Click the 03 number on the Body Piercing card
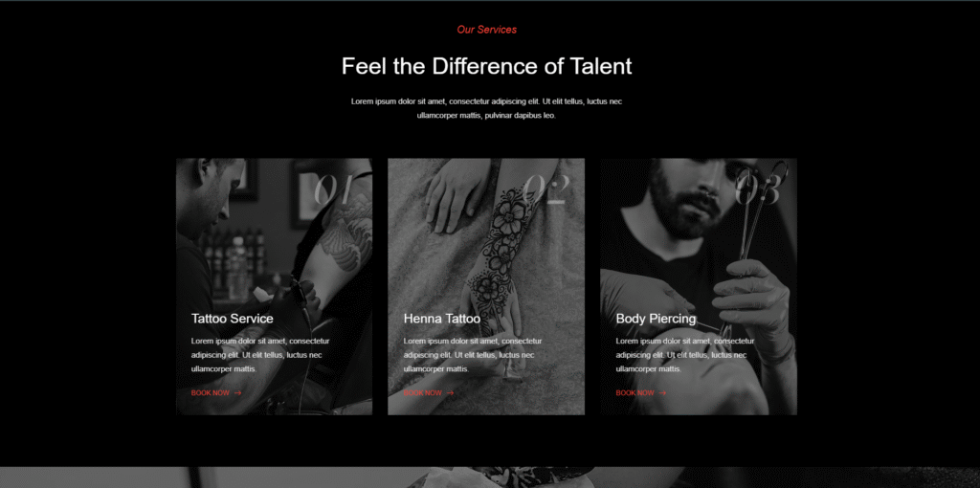Image resolution: width=980 pixels, height=488 pixels. [x=758, y=189]
